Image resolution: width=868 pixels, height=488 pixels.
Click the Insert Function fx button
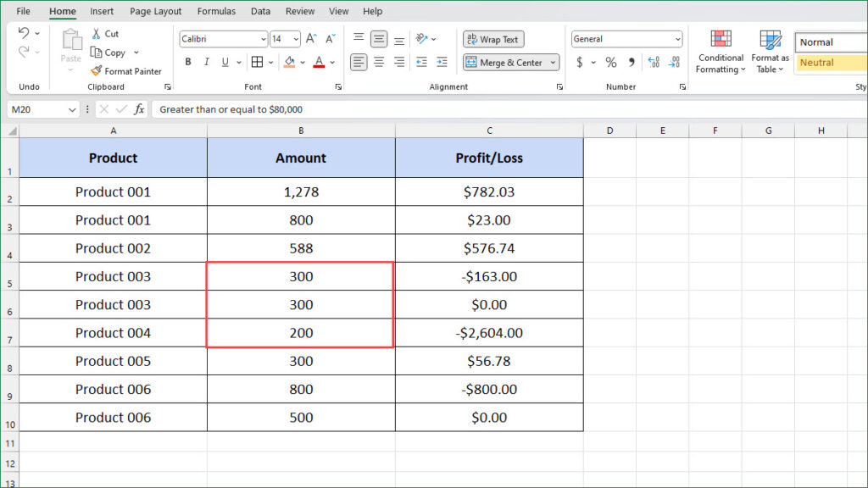tap(137, 108)
